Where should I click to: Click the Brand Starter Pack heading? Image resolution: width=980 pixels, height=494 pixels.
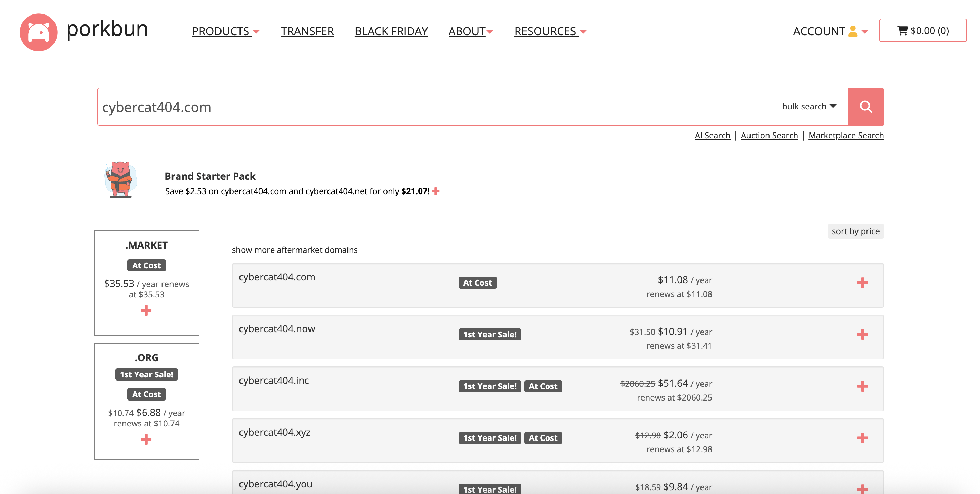pos(210,176)
